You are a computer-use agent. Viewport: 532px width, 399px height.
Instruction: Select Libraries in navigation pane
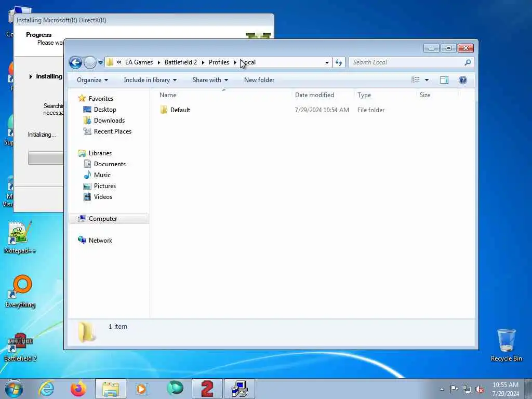tap(100, 153)
